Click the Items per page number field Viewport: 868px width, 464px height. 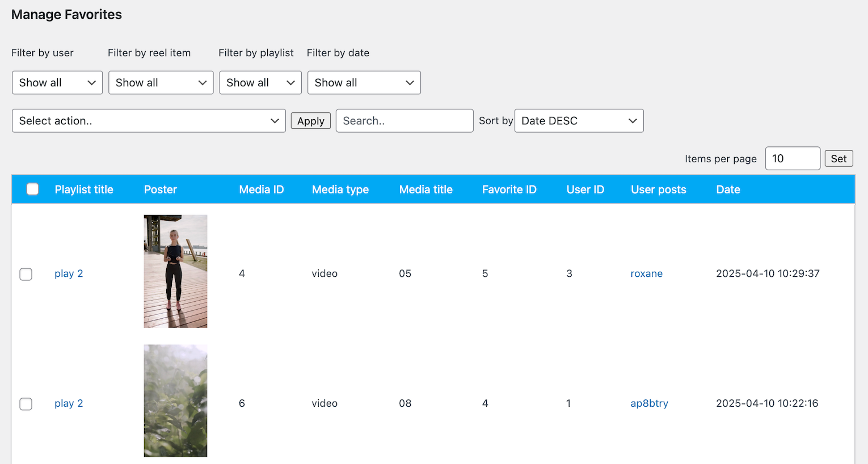[x=792, y=159]
